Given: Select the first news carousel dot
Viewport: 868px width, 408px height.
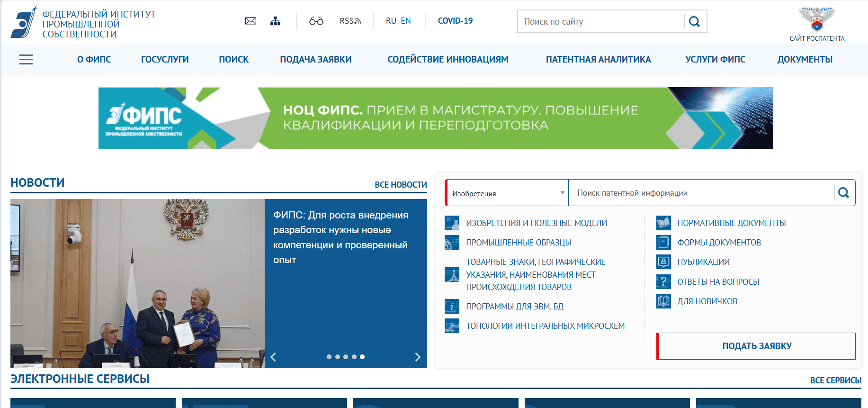Looking at the screenshot, I should (x=329, y=357).
